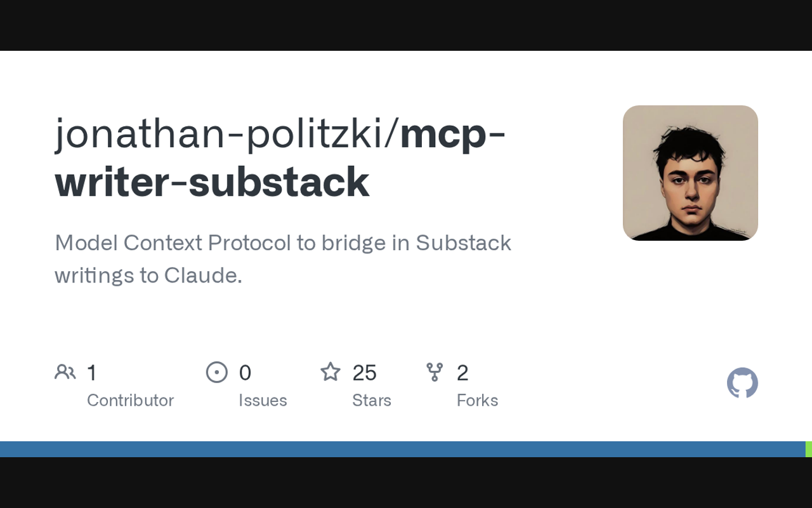Click the Issues circle-dot icon
812x508 pixels.
pos(216,372)
